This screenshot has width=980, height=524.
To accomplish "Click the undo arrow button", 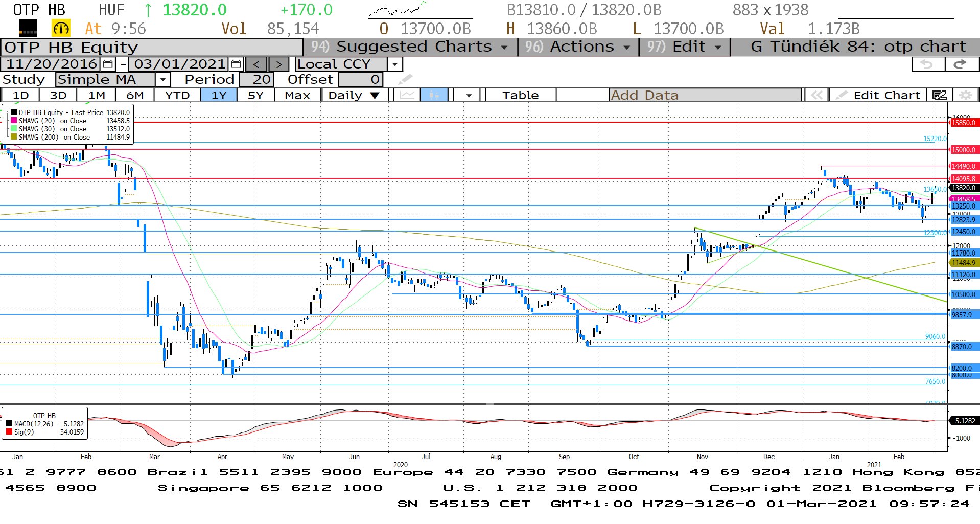I will pyautogui.click(x=928, y=64).
